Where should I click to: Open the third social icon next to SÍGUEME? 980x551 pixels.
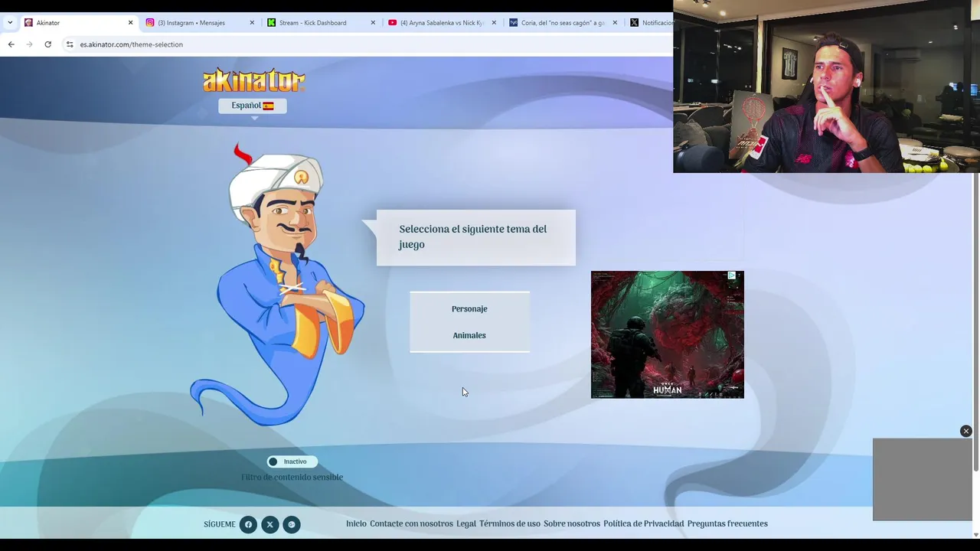coord(291,524)
